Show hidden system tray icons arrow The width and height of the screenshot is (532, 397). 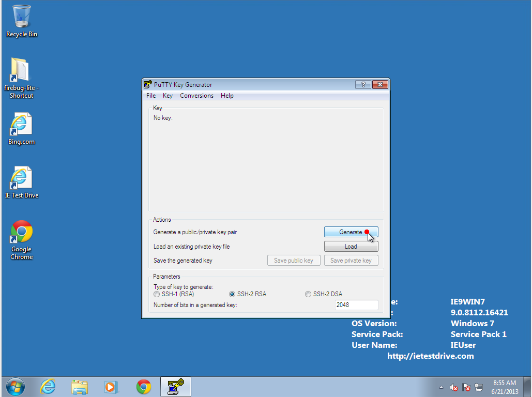(x=441, y=387)
